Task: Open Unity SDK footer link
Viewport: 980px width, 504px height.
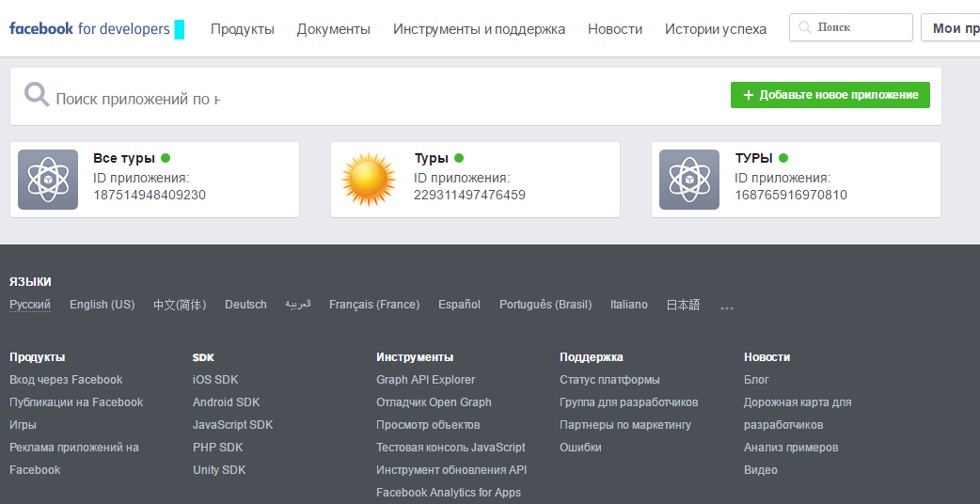Action: (219, 469)
